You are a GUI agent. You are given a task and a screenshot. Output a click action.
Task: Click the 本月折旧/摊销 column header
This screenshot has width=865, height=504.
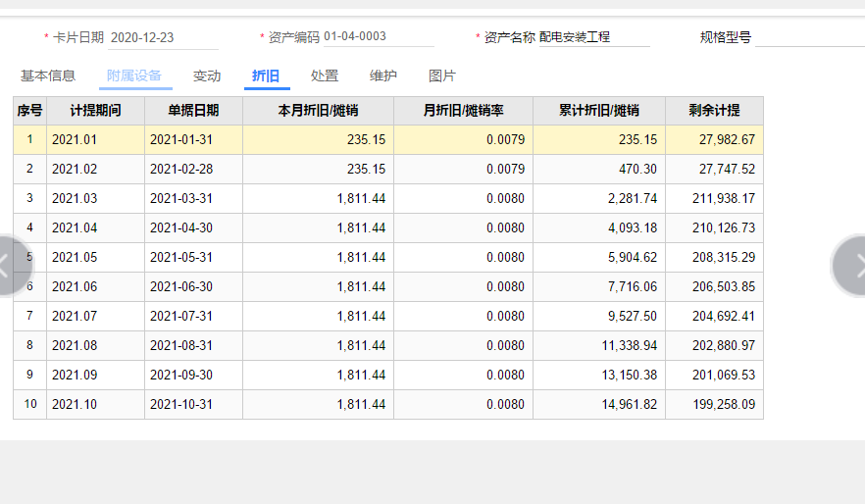tap(318, 110)
